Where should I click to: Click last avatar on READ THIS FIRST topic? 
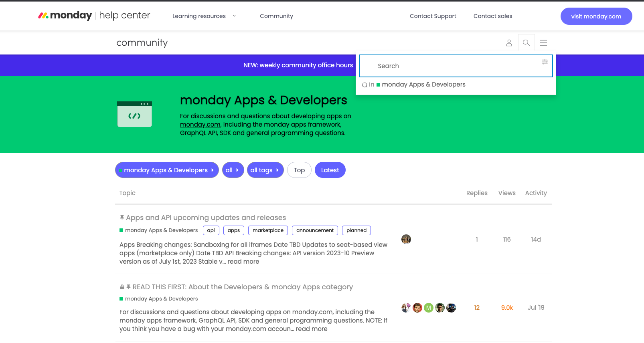click(x=451, y=308)
